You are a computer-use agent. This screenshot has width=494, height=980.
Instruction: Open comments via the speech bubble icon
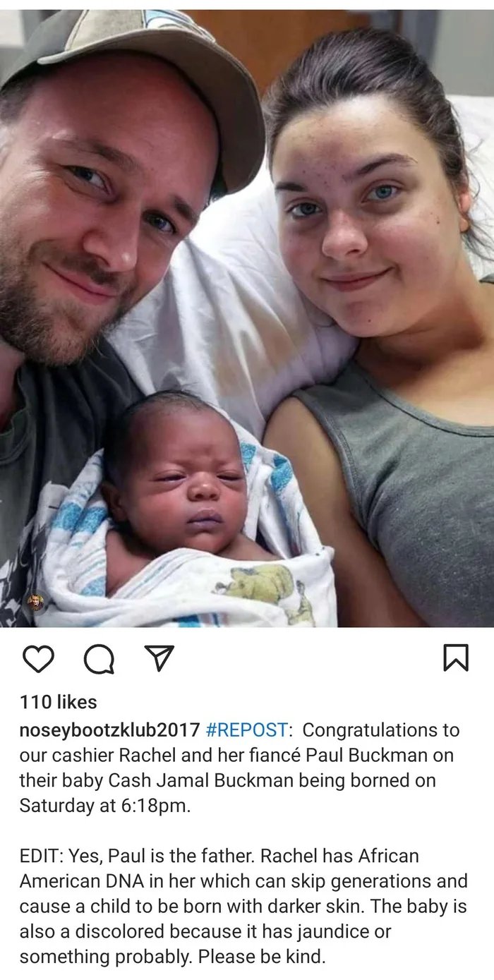click(x=100, y=659)
